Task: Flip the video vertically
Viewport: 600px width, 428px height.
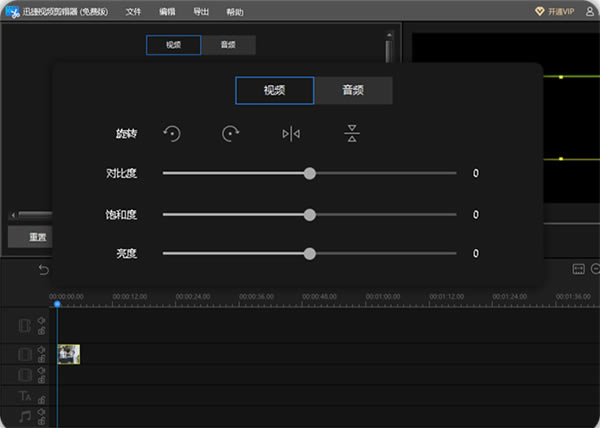Action: pyautogui.click(x=351, y=133)
